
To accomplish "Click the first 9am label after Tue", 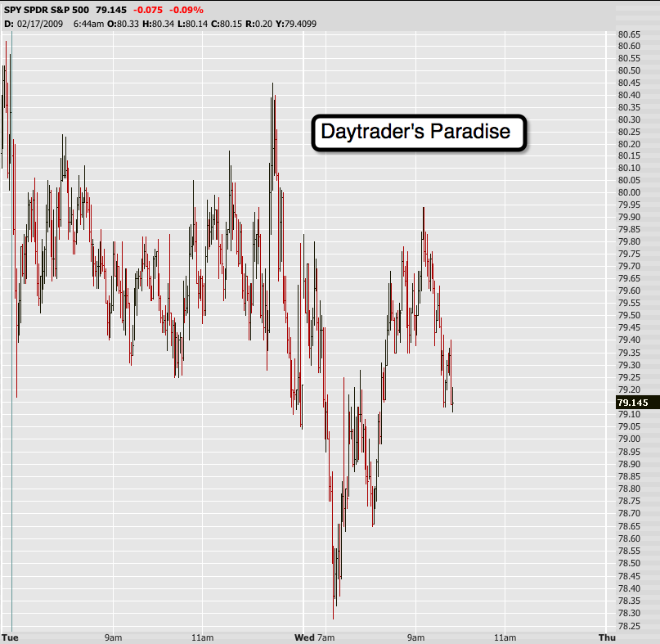I will 113,637.
